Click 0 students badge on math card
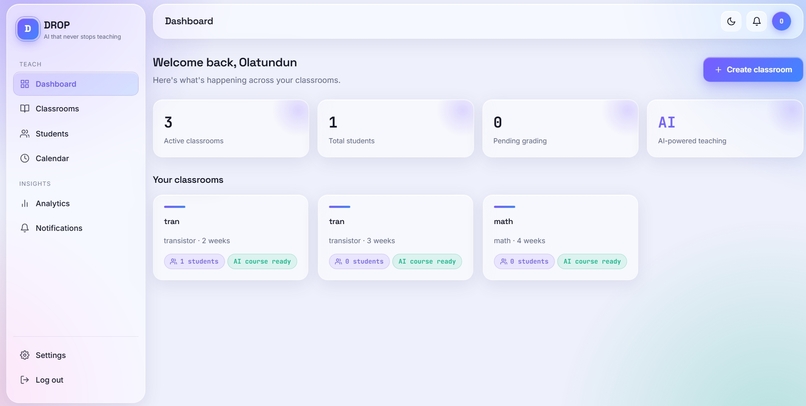 524,262
